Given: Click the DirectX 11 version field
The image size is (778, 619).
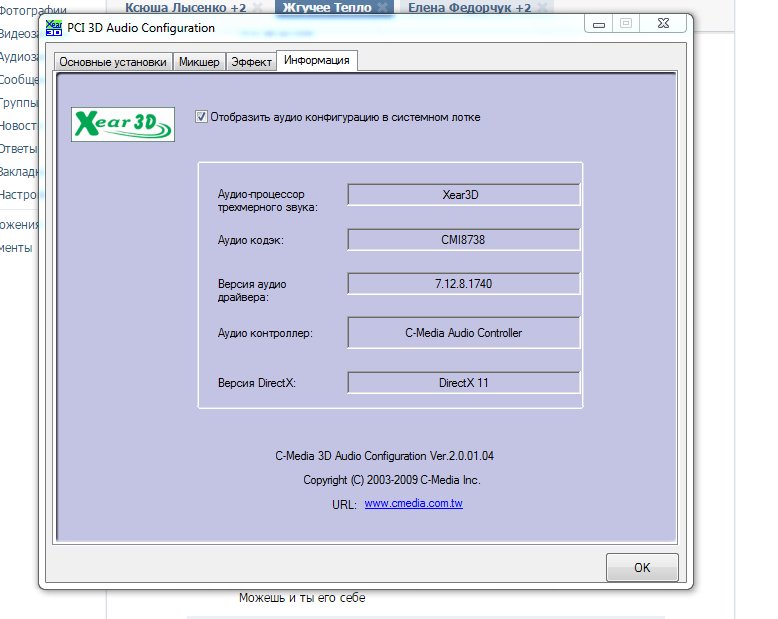Looking at the screenshot, I should coord(463,383).
